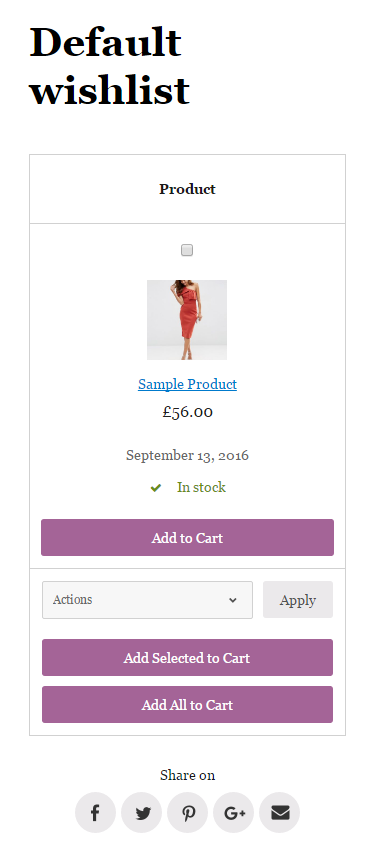Image resolution: width=374 pixels, height=857 pixels.
Task: Click Add Selected to Cart
Action: click(188, 658)
